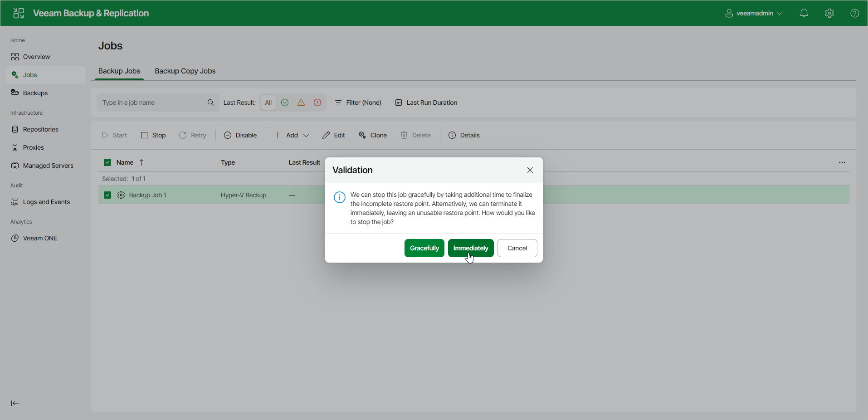
Task: Stop the job Gracefully
Action: (x=424, y=248)
